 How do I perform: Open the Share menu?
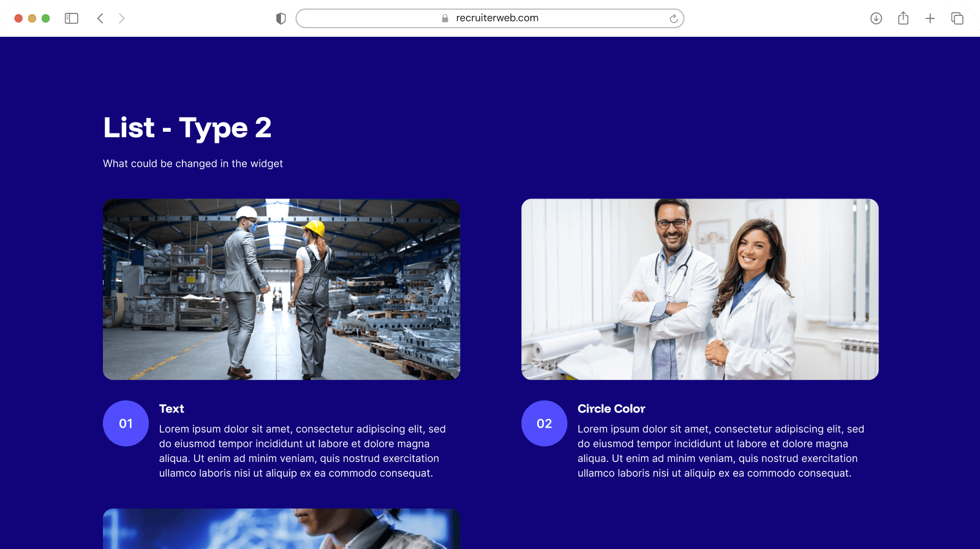903,18
